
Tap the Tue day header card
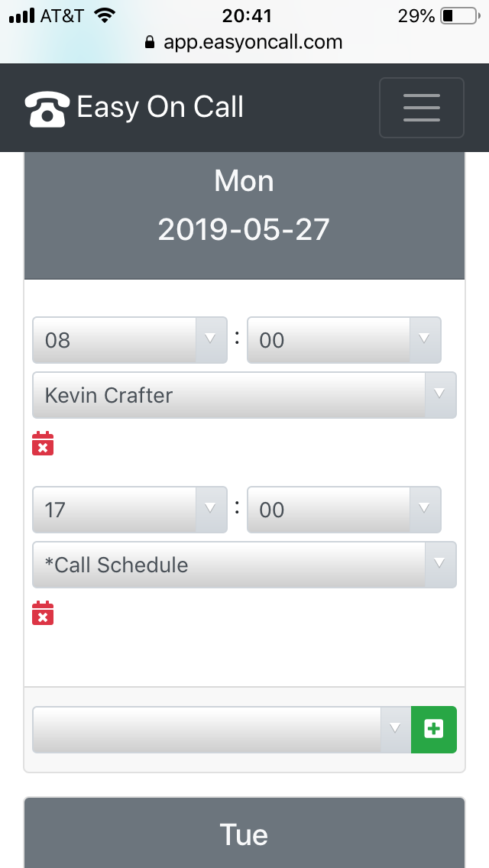244,833
